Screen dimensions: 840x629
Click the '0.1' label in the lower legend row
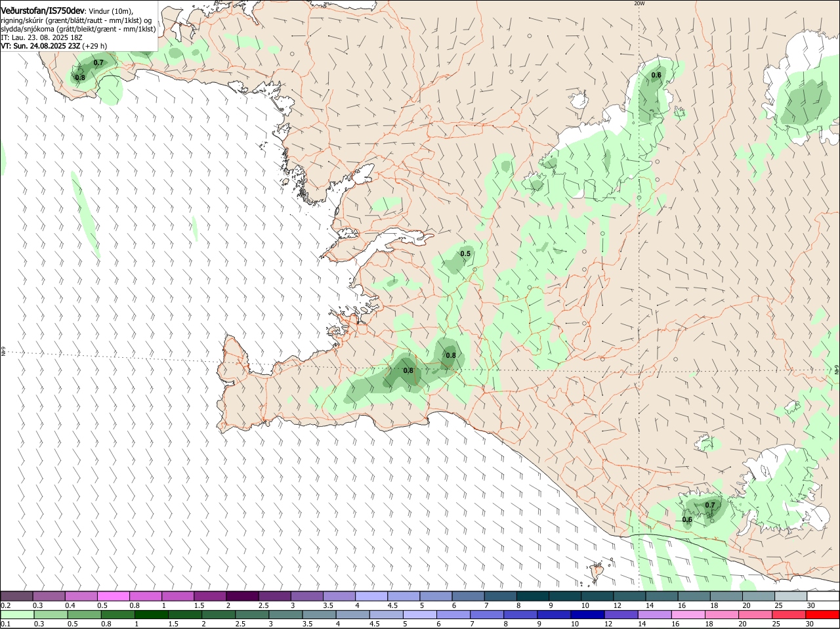(x=6, y=624)
